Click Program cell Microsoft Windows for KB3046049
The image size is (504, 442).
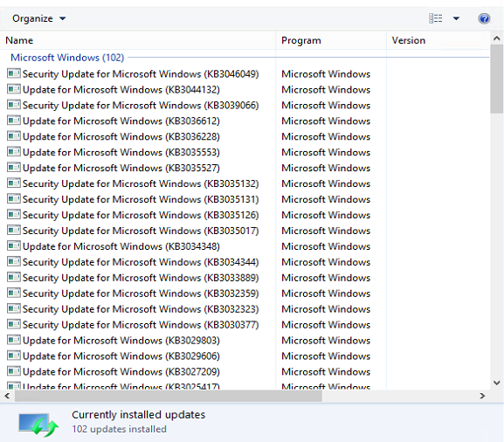pyautogui.click(x=326, y=74)
